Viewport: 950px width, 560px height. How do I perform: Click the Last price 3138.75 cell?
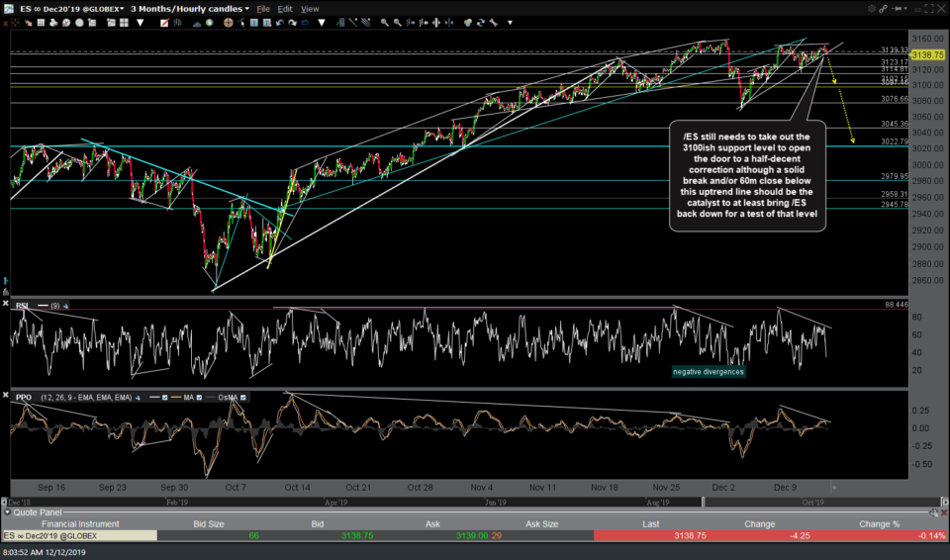[690, 535]
